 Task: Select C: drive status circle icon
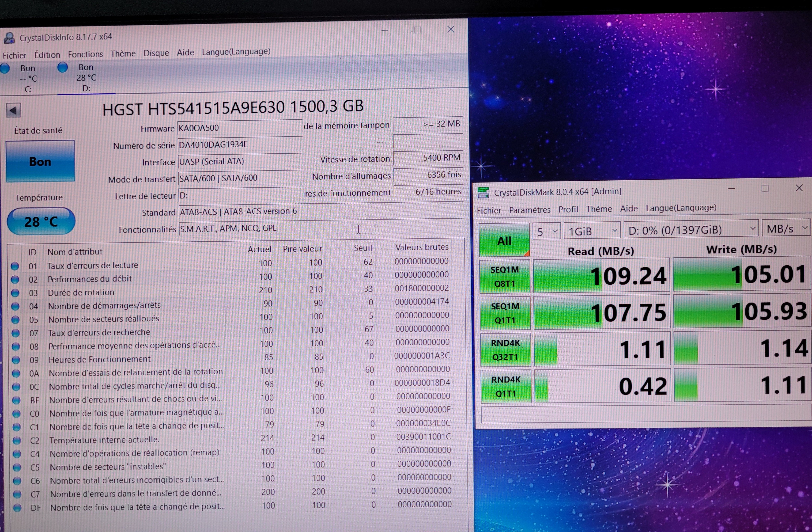[x=5, y=68]
